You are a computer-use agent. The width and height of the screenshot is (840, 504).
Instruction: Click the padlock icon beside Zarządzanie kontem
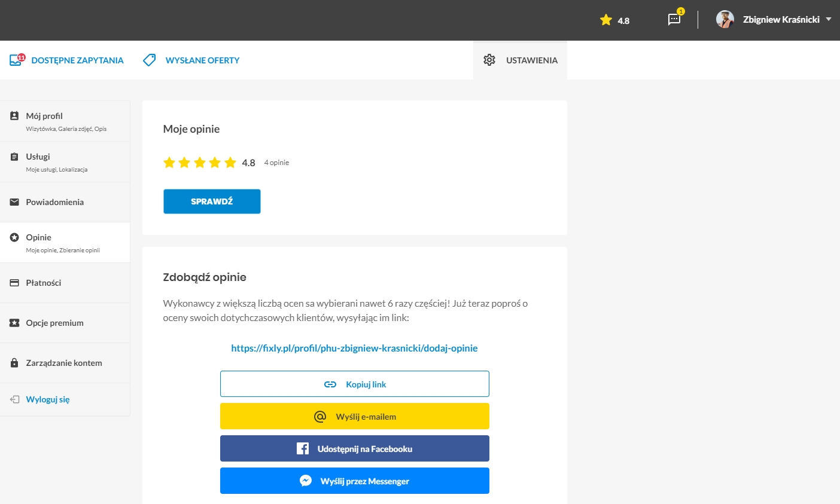pos(14,363)
